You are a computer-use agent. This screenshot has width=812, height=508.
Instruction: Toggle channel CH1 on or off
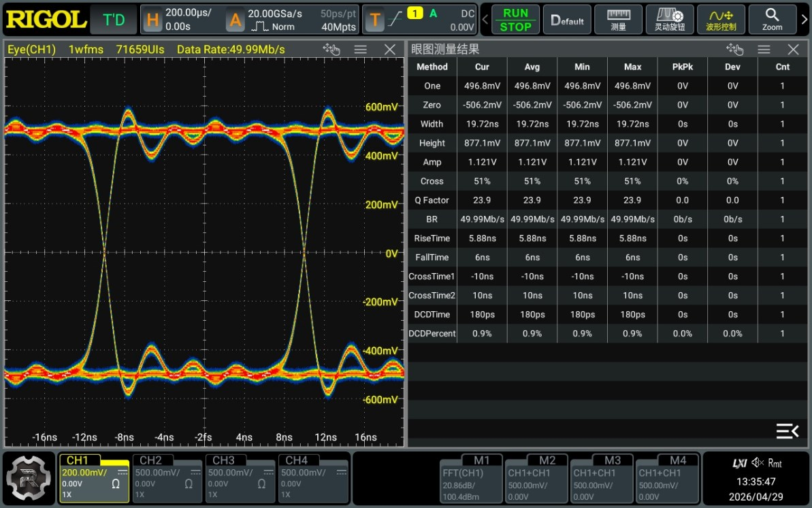coord(94,479)
